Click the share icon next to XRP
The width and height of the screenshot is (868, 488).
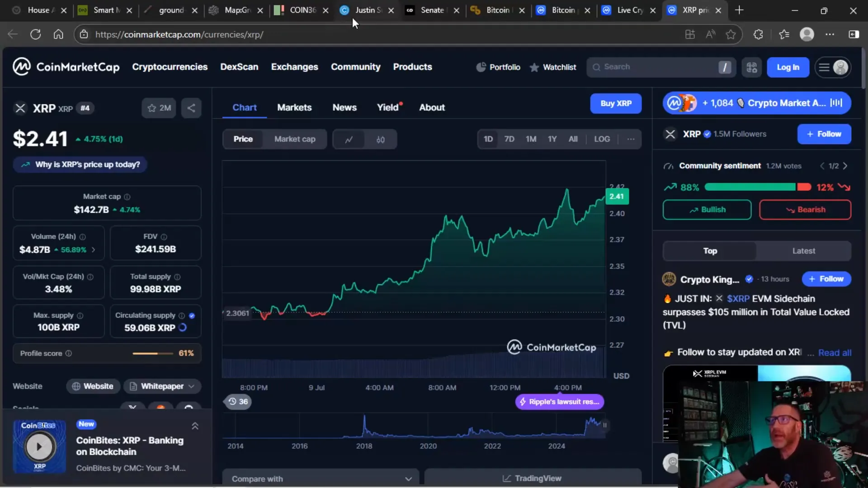tap(191, 108)
